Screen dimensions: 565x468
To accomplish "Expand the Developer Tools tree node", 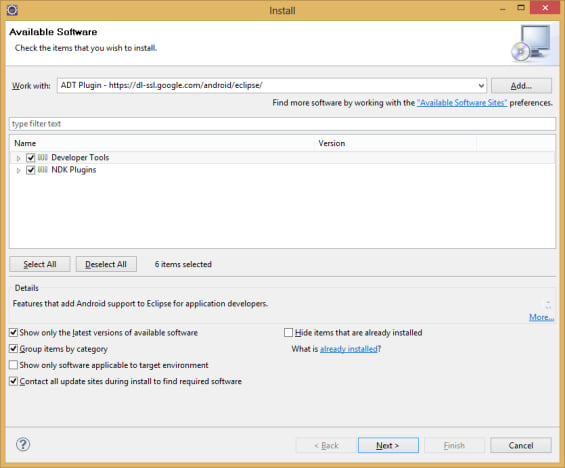I will 18,158.
